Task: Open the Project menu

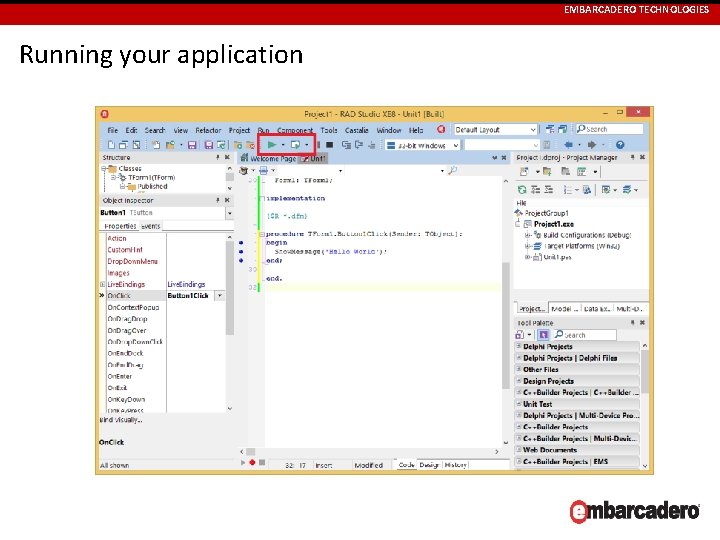Action: pos(239,130)
